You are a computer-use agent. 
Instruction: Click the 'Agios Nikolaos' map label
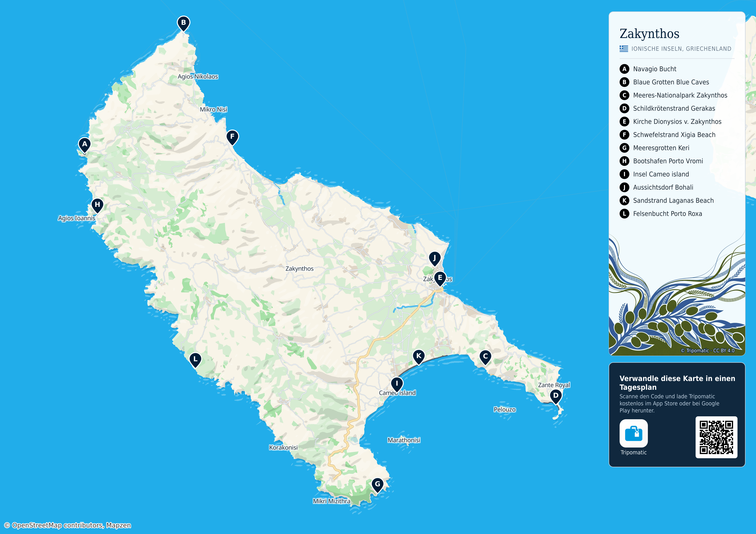198,76
